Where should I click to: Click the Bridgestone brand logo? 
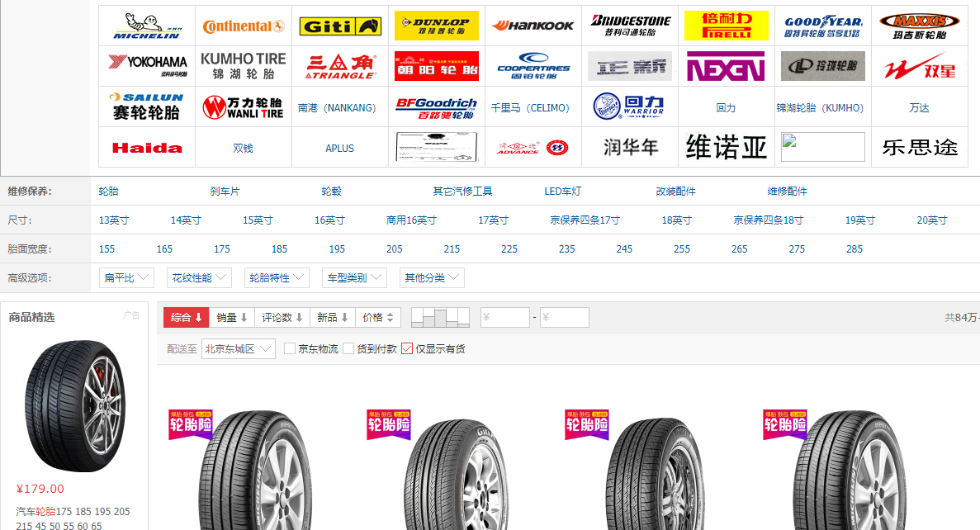(x=630, y=26)
